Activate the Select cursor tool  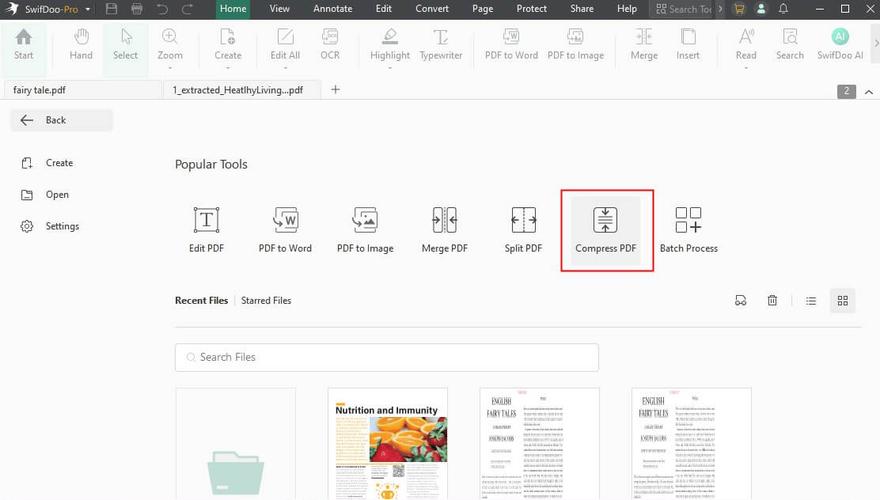(125, 45)
